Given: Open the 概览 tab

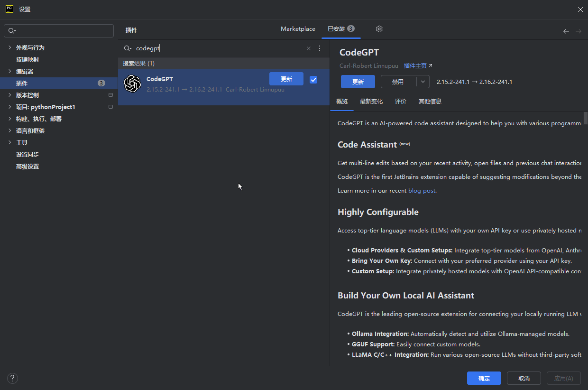Looking at the screenshot, I should 342,101.
